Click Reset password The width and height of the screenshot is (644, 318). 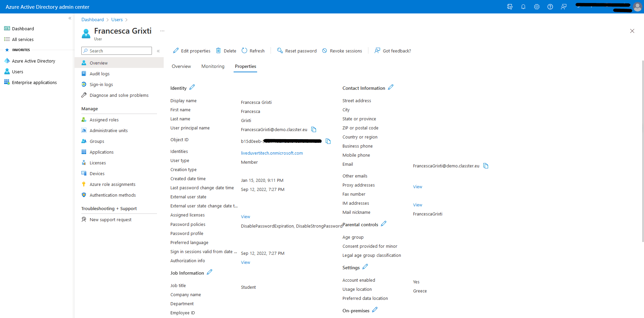point(297,51)
